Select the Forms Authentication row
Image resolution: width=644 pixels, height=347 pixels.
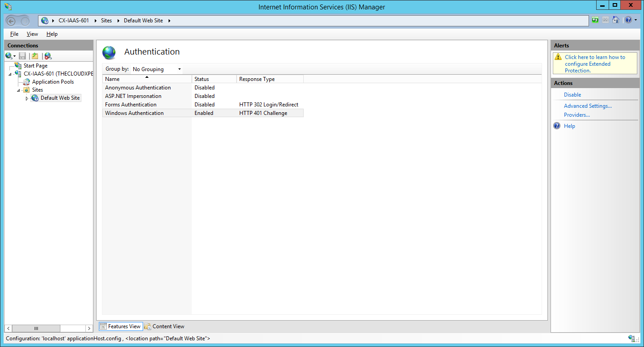203,105
